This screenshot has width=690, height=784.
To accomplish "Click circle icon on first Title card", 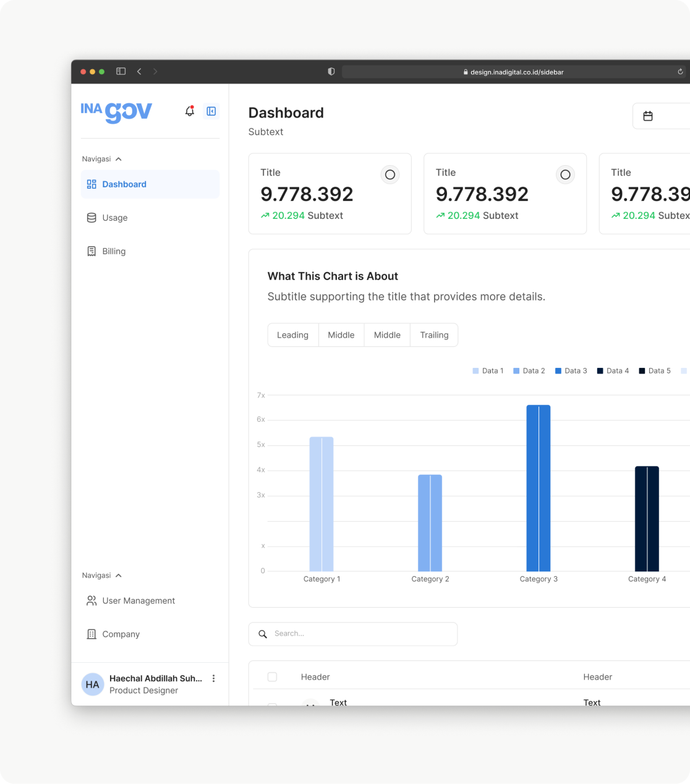I will point(390,175).
